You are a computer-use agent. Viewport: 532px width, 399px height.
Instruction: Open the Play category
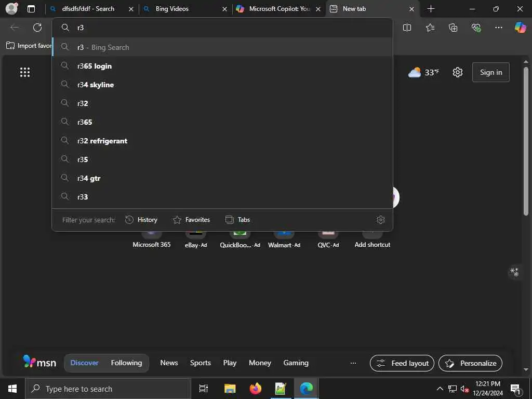[x=230, y=363]
